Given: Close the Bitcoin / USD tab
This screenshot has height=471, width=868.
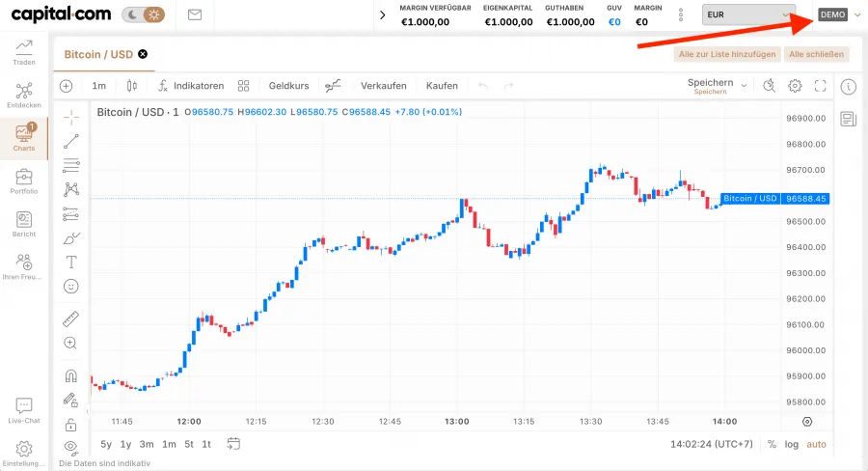Looking at the screenshot, I should click(x=143, y=54).
